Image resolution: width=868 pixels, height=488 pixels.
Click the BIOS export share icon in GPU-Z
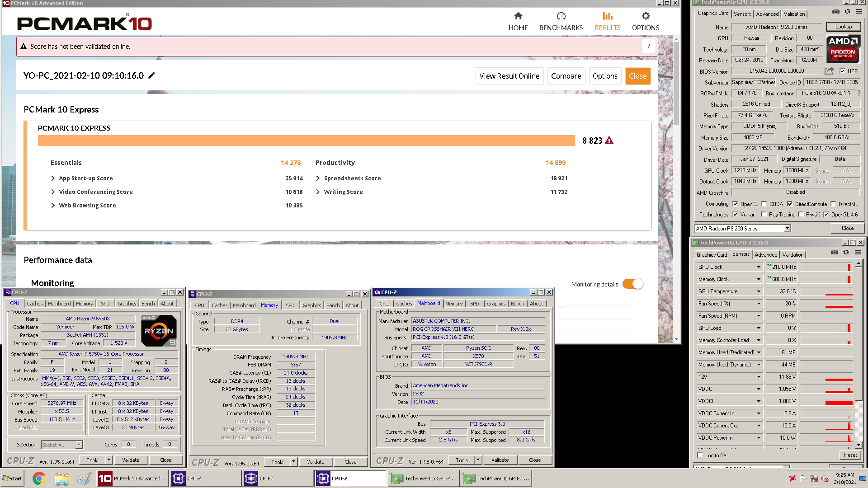[829, 71]
